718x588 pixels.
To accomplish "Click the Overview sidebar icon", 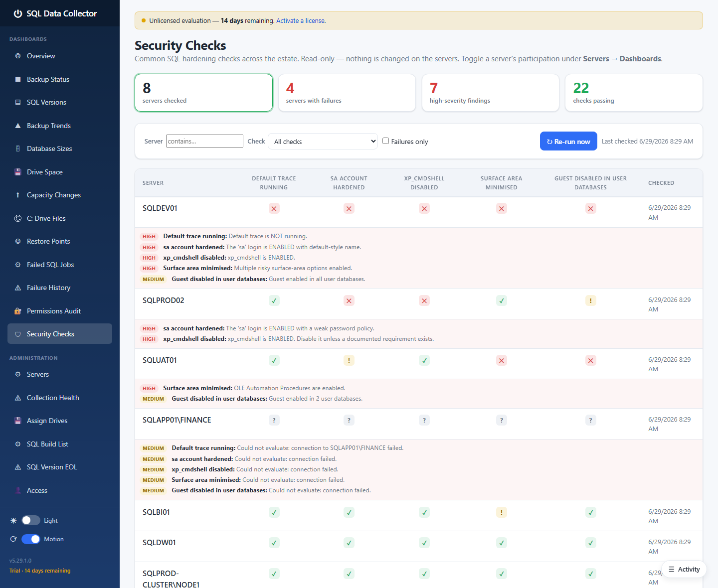I will click(18, 56).
